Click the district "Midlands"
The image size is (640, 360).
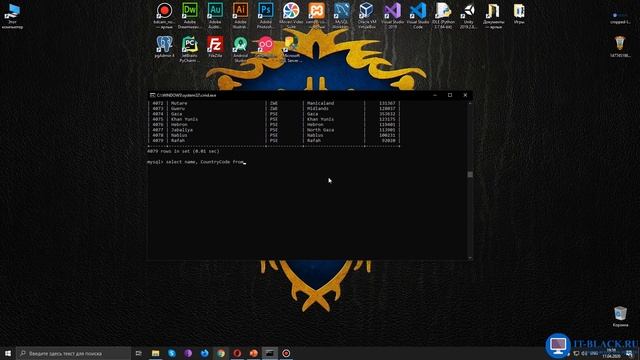pyautogui.click(x=318, y=109)
